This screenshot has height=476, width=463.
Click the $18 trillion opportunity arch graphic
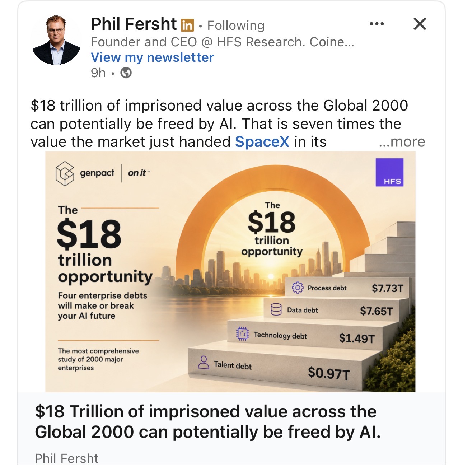(x=272, y=230)
